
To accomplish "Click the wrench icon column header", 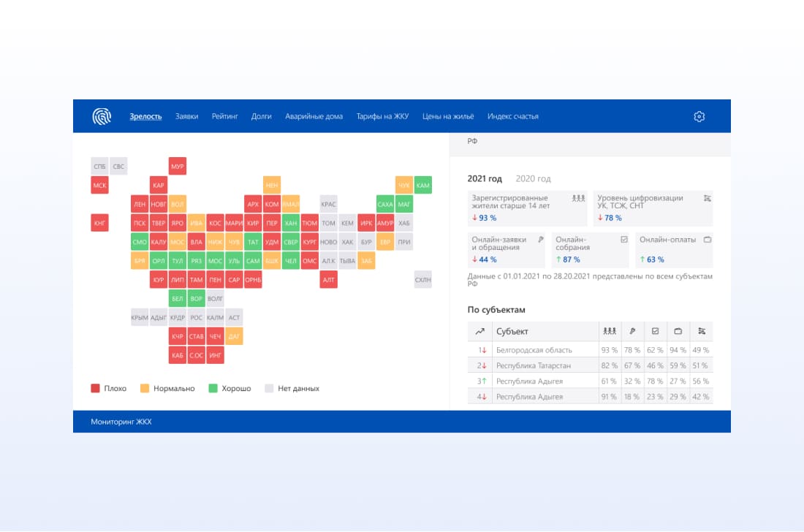I will 632,331.
